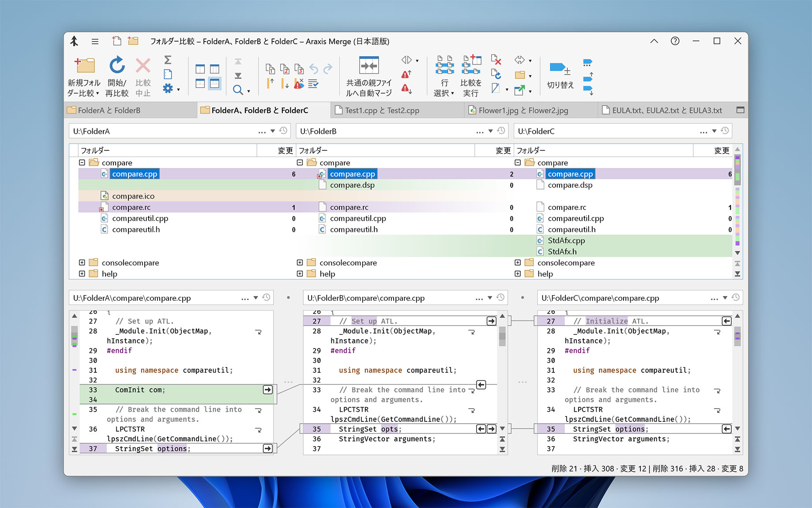812x508 pixels.
Task: Click the 共通の親ファイルへ自動マージ icon
Action: pos(368,65)
